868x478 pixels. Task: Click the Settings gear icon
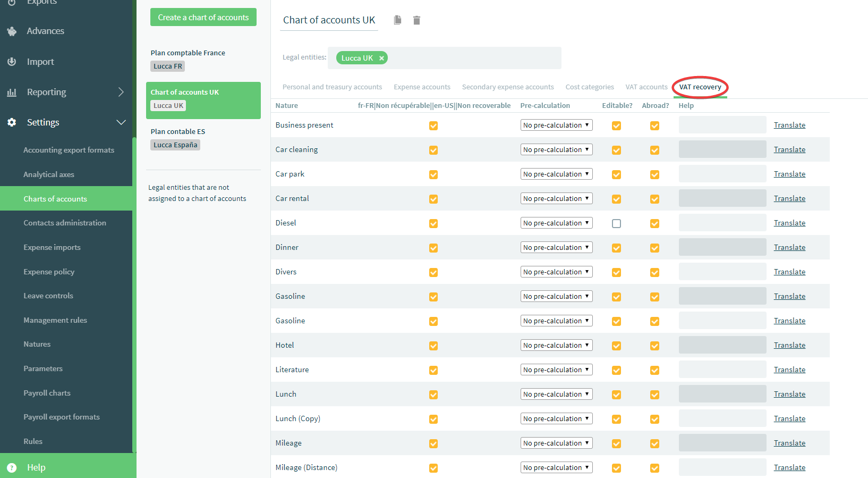pyautogui.click(x=12, y=122)
